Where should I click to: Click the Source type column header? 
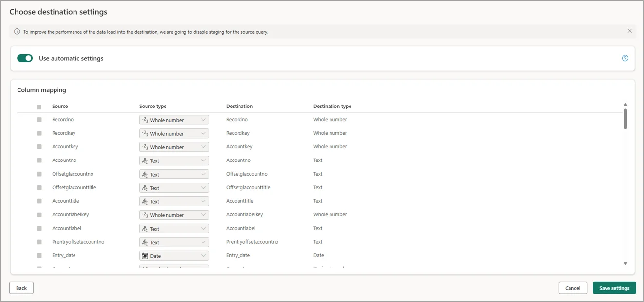pos(153,106)
